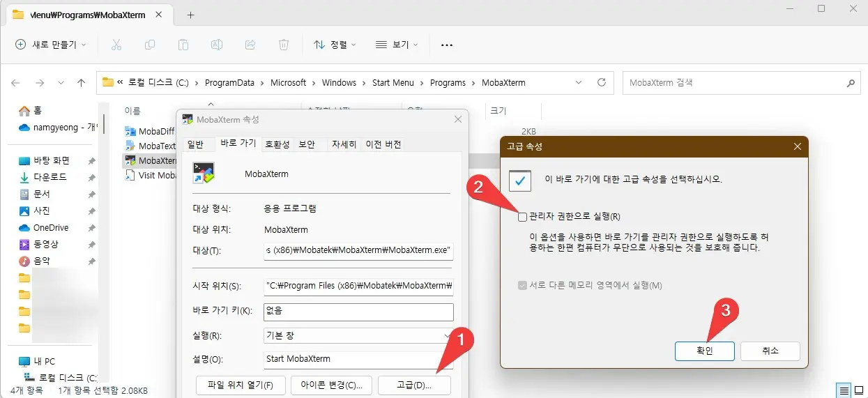This screenshot has height=398, width=868.
Task: Click the Paste clipboard icon
Action: (183, 45)
